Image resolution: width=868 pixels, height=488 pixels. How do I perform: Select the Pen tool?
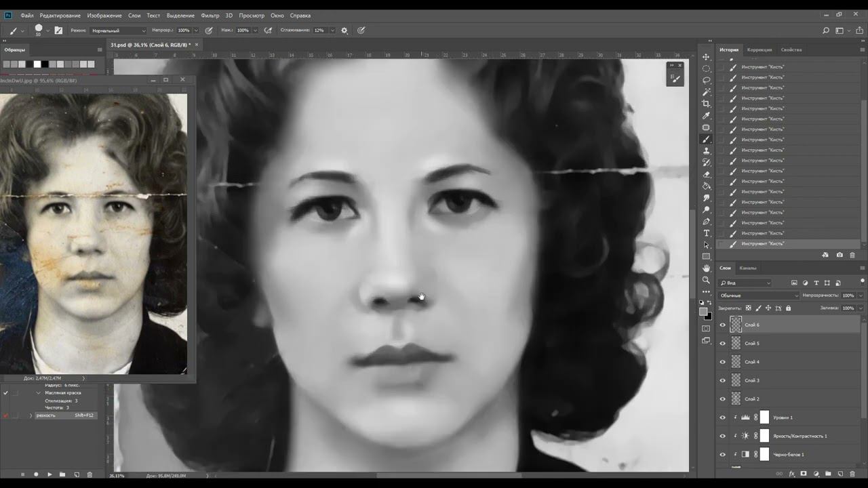(x=706, y=221)
